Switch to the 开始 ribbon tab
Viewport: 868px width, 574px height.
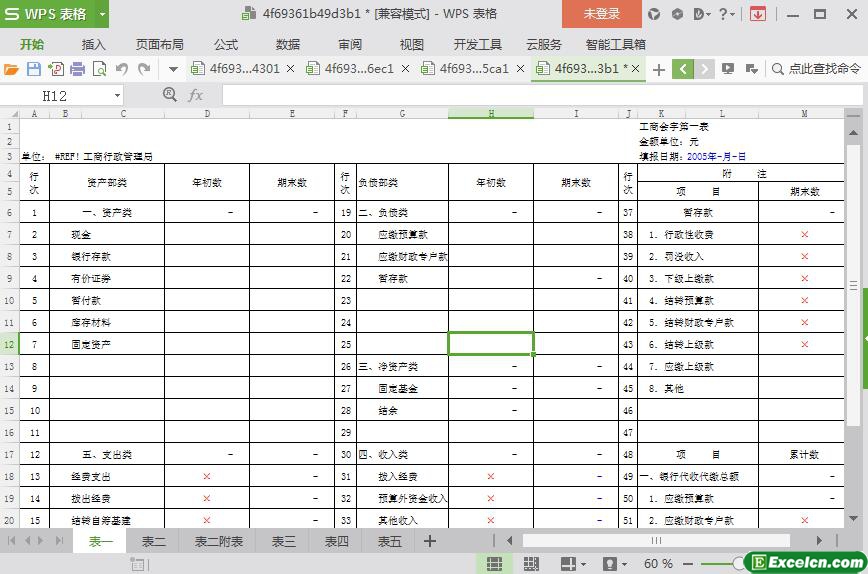coord(32,45)
